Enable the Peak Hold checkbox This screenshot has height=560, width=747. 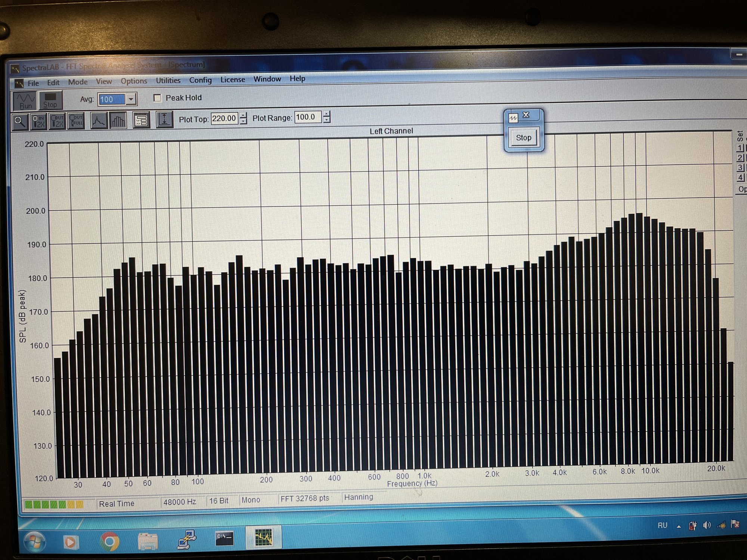coord(158,98)
